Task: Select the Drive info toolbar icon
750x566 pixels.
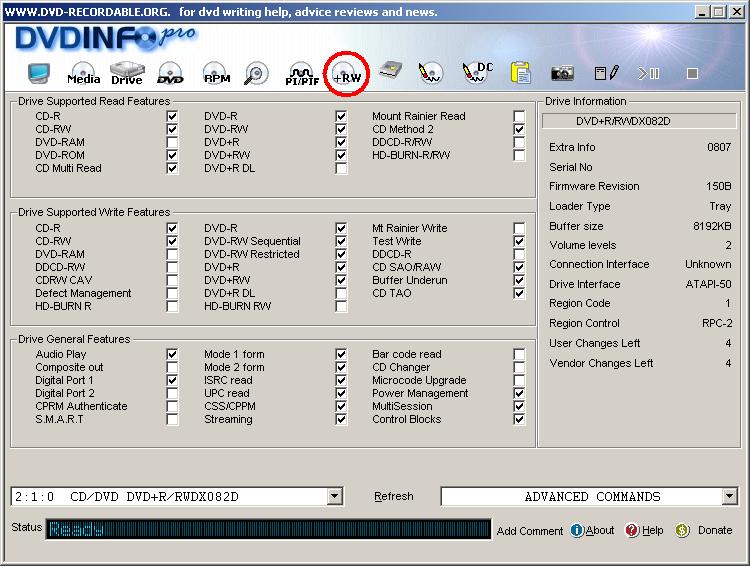Action: tap(127, 74)
